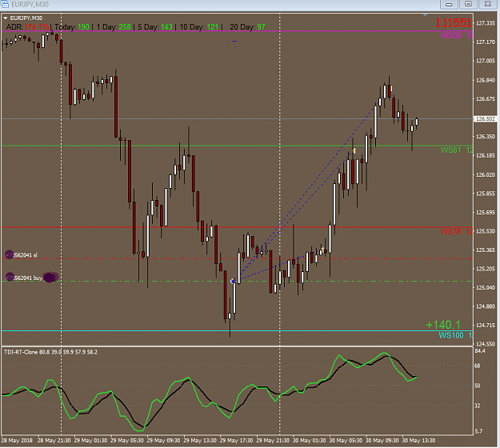The image size is (500, 448).
Task: Minimize the EURJPY,M30 chart window
Action: (449, 4)
